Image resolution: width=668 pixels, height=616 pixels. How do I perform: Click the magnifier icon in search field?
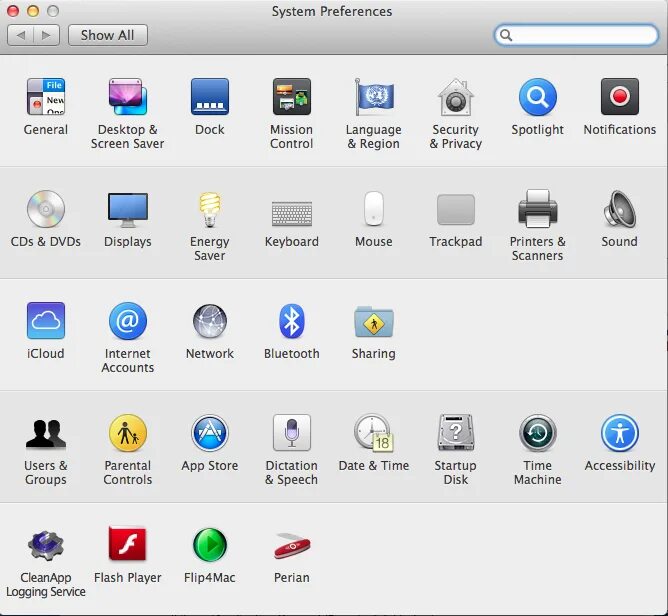click(x=506, y=35)
